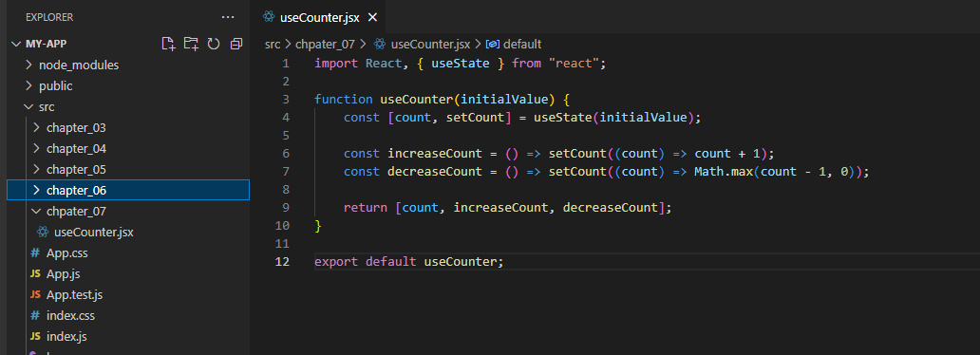Click line number 1 in the gutter
The height and width of the screenshot is (355, 980).
pos(286,64)
